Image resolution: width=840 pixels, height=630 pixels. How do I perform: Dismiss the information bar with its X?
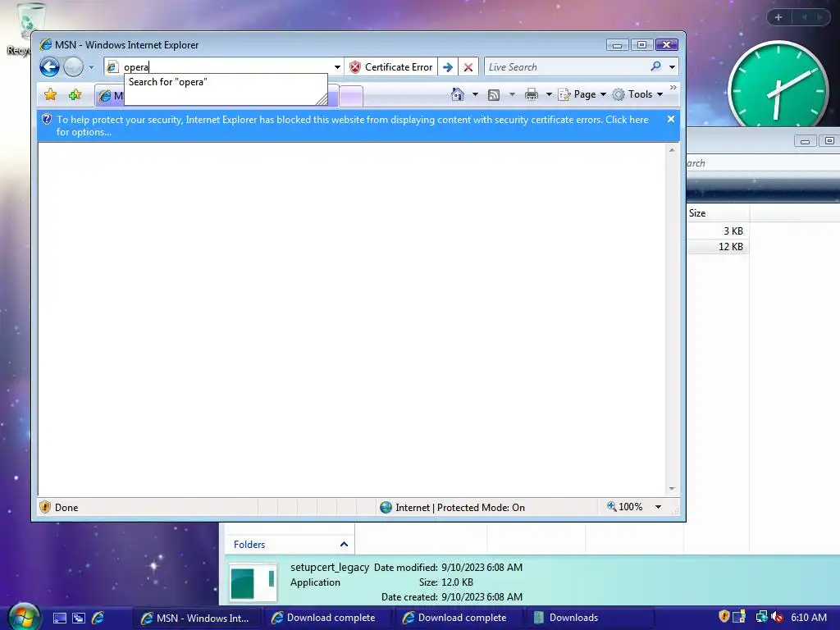point(671,119)
